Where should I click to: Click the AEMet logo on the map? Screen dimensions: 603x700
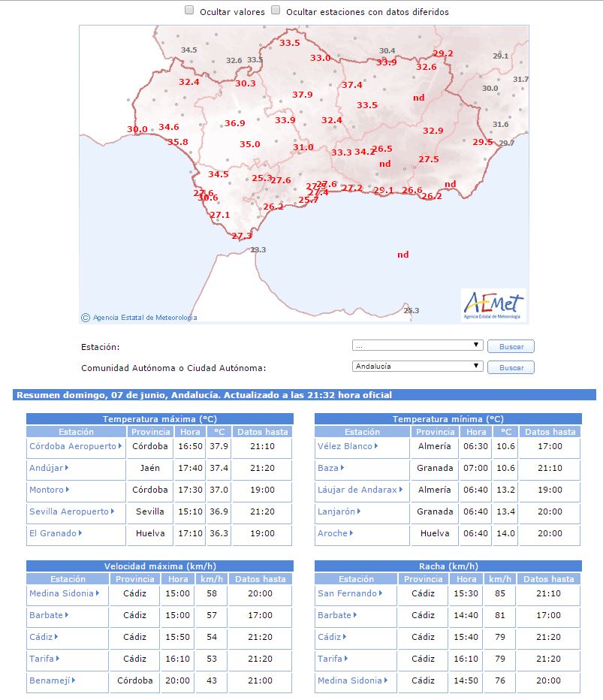[493, 306]
